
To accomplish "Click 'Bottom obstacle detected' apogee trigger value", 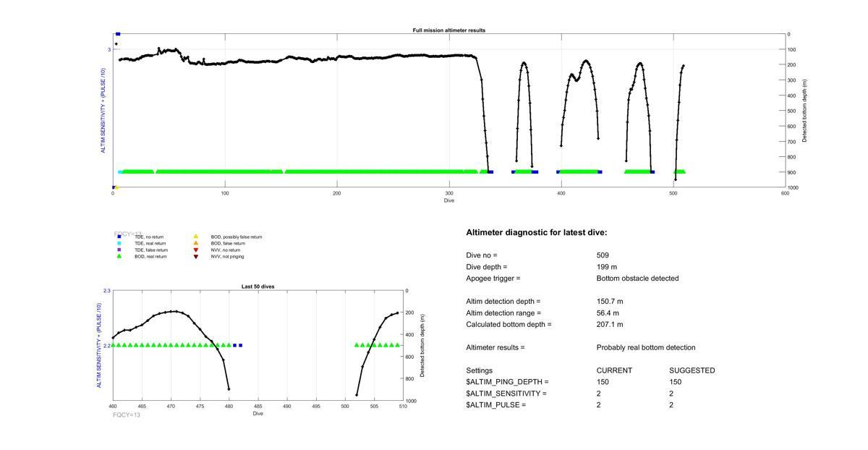I will click(x=637, y=279).
